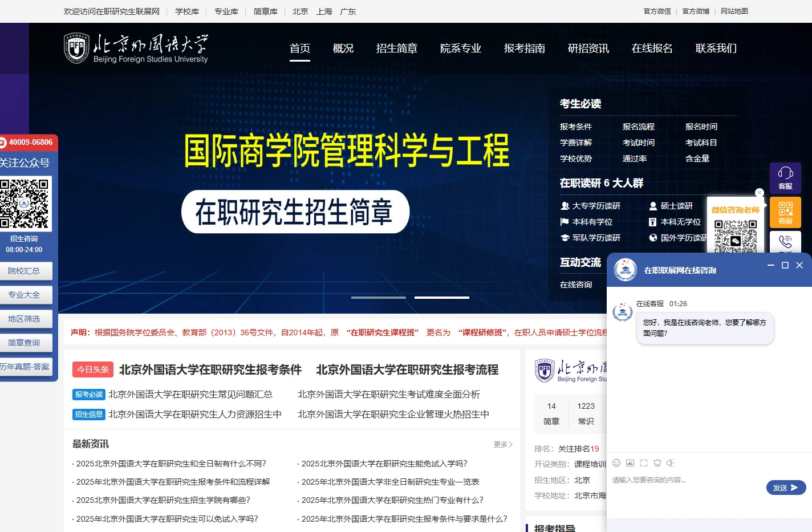Open 院系专业 navigation menu item

pos(461,48)
